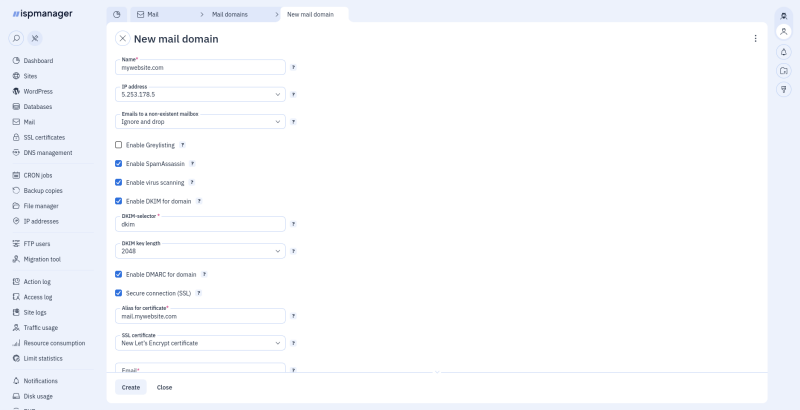Show help for the Name field
This screenshot has width=800, height=410.
[293, 67]
